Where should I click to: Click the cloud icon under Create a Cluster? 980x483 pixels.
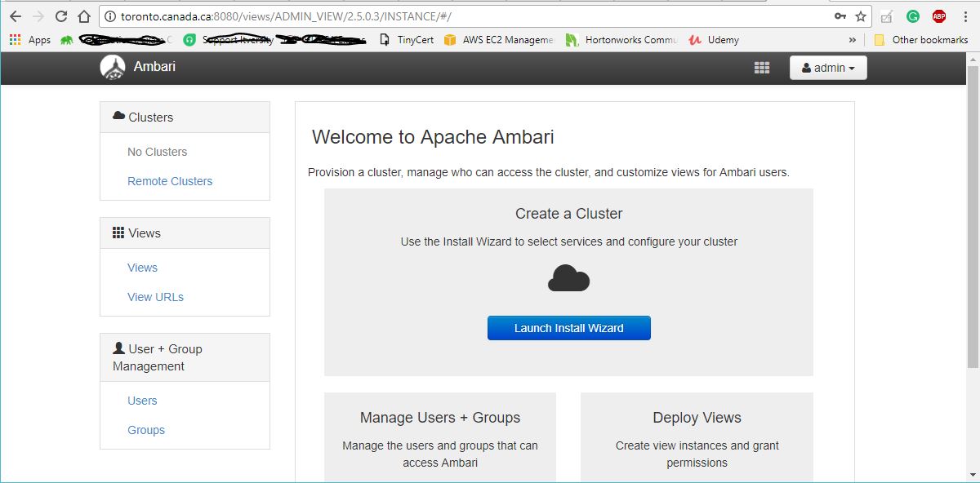(568, 278)
